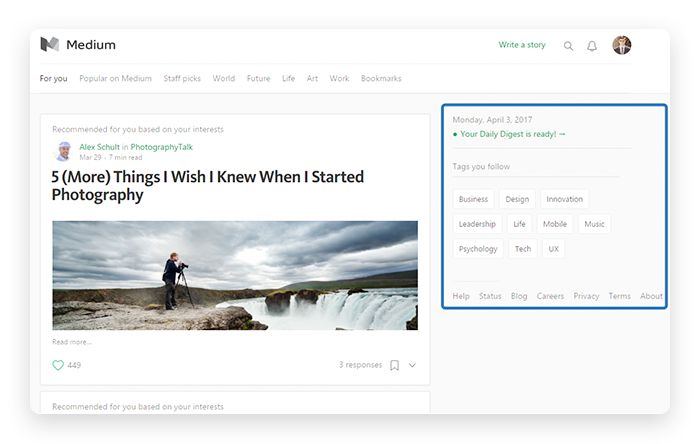The width and height of the screenshot is (700, 444).
Task: Open the waterfall photographer article image
Action: [x=235, y=275]
